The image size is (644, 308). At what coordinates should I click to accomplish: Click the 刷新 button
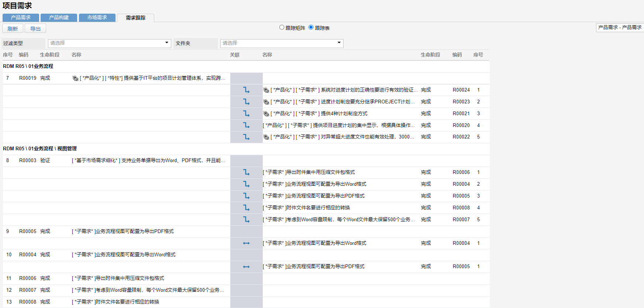point(13,28)
